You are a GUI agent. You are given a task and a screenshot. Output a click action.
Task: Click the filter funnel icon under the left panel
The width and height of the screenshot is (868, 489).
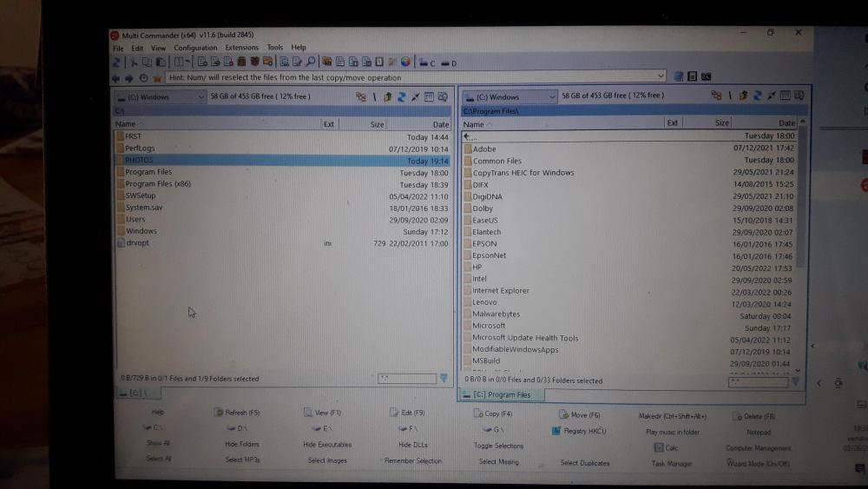(x=444, y=379)
